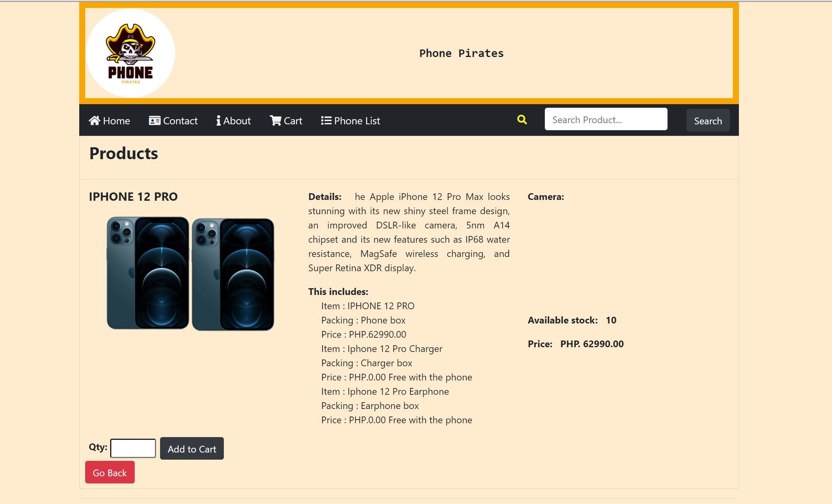Click the Search button

(x=708, y=120)
